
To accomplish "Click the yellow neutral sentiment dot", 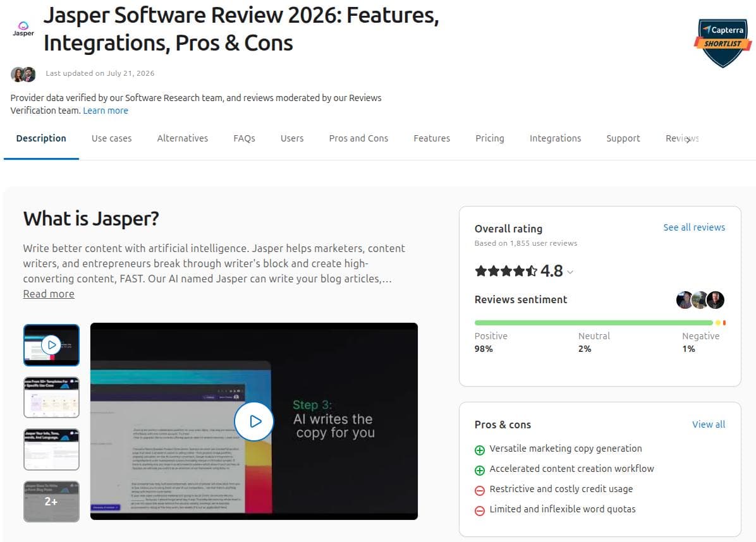I will [x=718, y=322].
